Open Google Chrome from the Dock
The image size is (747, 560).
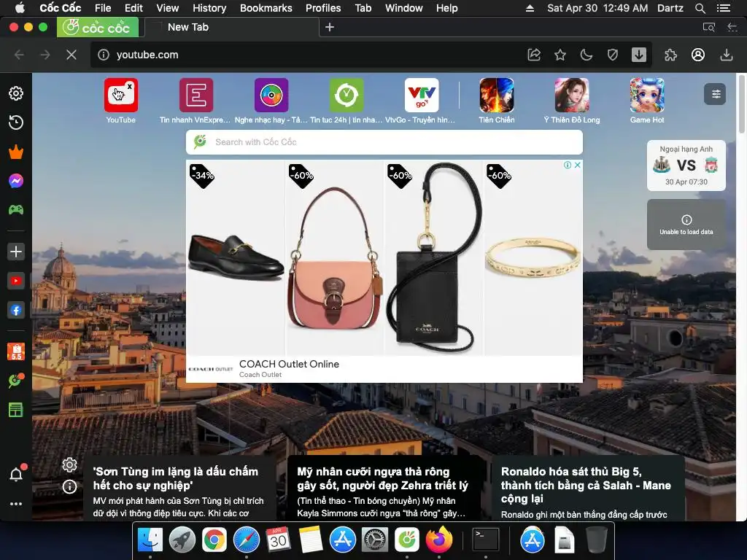(x=214, y=540)
